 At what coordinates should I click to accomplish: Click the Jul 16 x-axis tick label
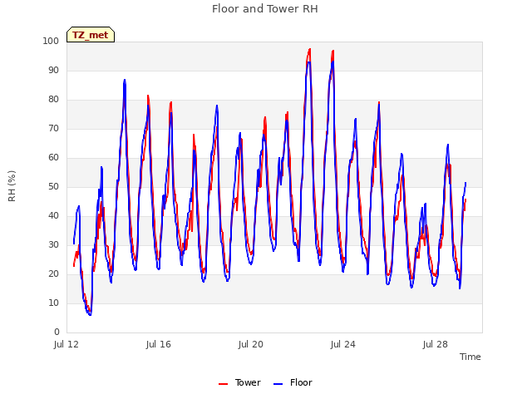pyautogui.click(x=159, y=344)
